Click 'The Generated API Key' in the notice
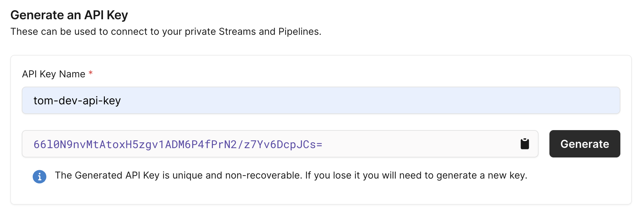This screenshot has width=644, height=218. [107, 175]
